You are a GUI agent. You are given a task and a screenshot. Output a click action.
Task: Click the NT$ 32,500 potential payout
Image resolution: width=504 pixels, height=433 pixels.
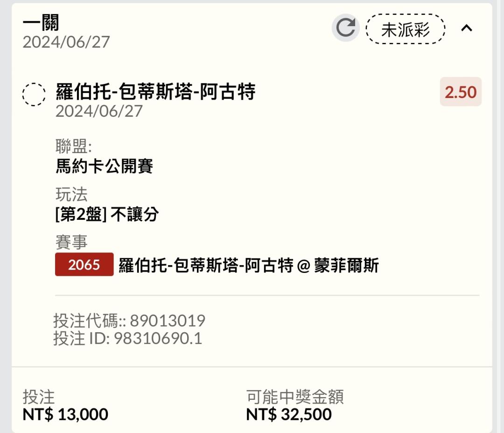(x=289, y=414)
